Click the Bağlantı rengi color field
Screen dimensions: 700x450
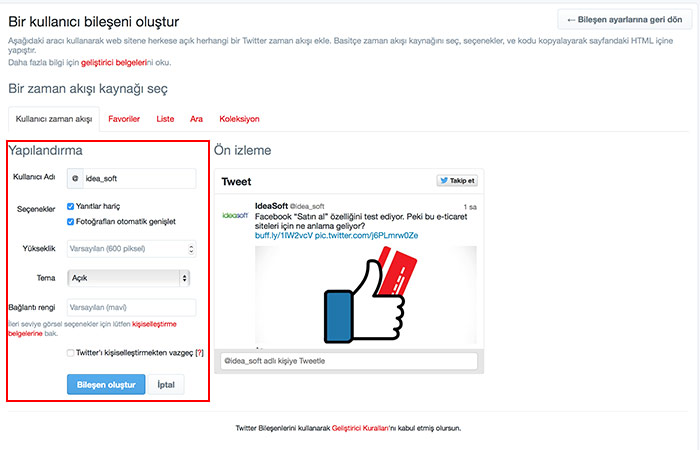pyautogui.click(x=132, y=308)
